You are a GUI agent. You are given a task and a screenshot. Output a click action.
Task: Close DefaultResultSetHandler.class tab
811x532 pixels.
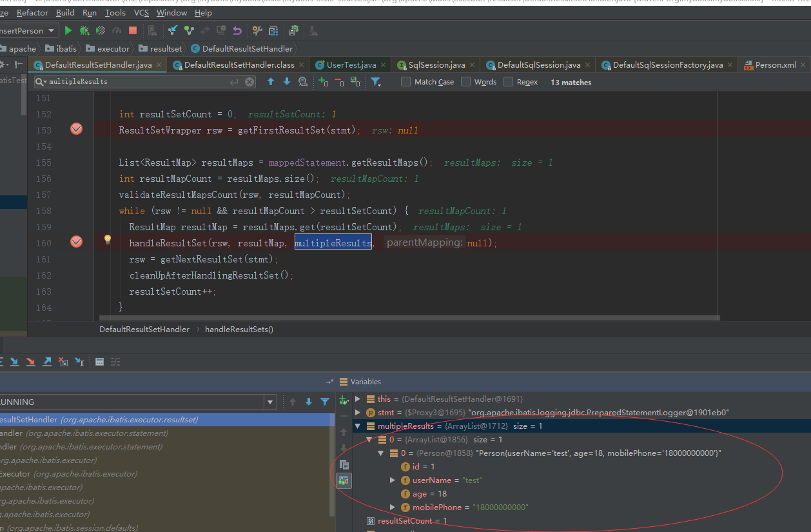point(302,65)
